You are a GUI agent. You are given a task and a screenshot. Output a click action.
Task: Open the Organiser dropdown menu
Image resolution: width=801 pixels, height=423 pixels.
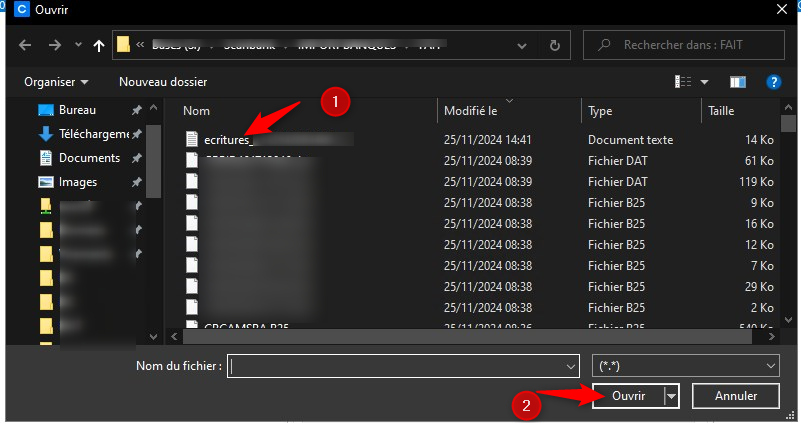[56, 81]
